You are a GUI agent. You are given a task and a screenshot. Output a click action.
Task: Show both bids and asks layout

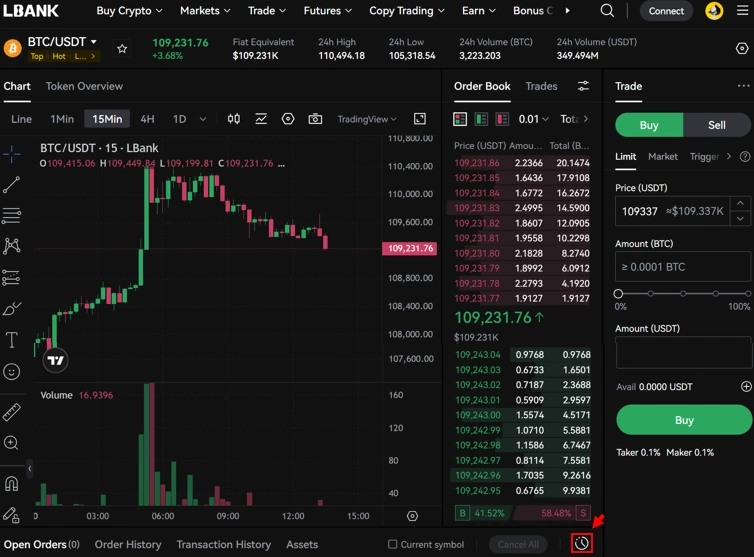coord(460,119)
